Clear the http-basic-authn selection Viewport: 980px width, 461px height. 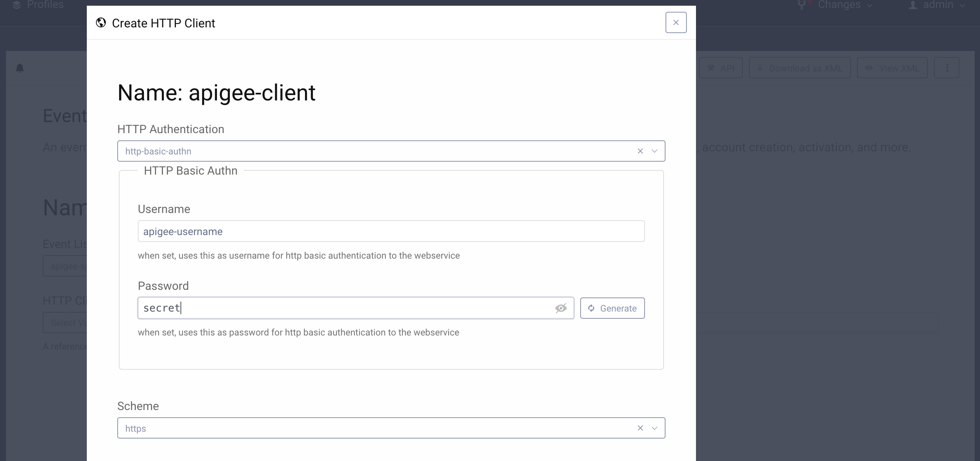(x=640, y=151)
